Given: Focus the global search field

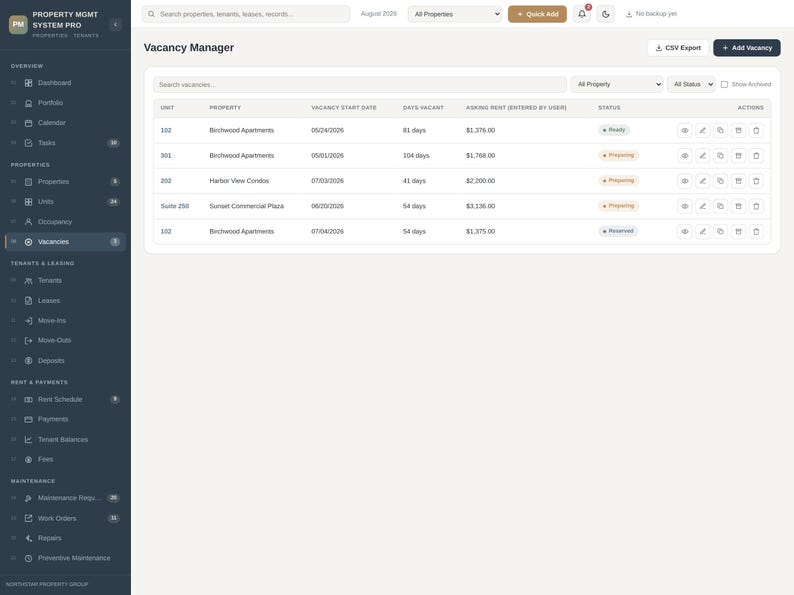Looking at the screenshot, I should (x=246, y=14).
